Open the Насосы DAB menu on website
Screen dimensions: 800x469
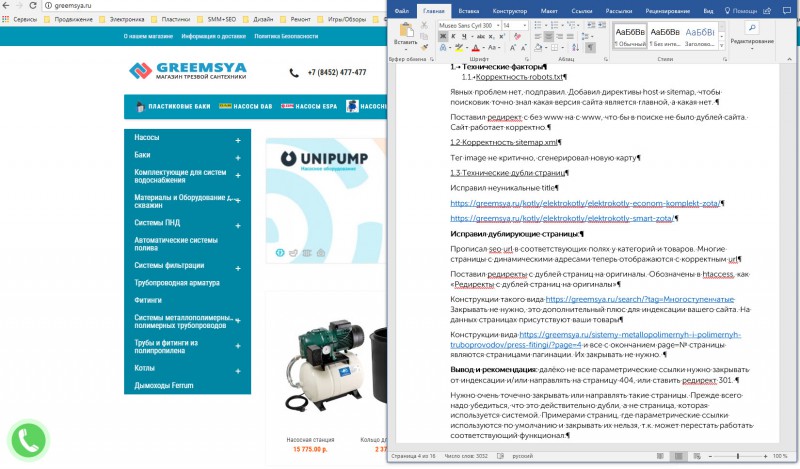tap(246, 106)
